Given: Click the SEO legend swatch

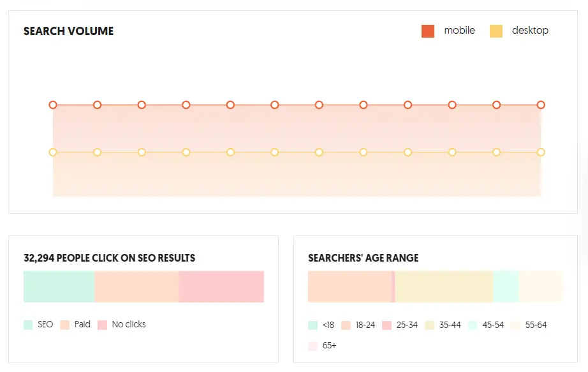Looking at the screenshot, I should (x=28, y=325).
